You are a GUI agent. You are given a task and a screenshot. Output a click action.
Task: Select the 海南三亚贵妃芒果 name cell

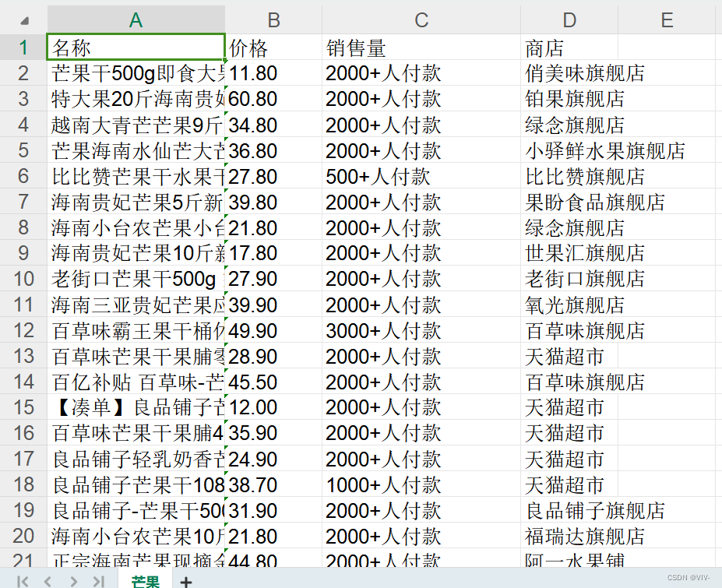(136, 305)
